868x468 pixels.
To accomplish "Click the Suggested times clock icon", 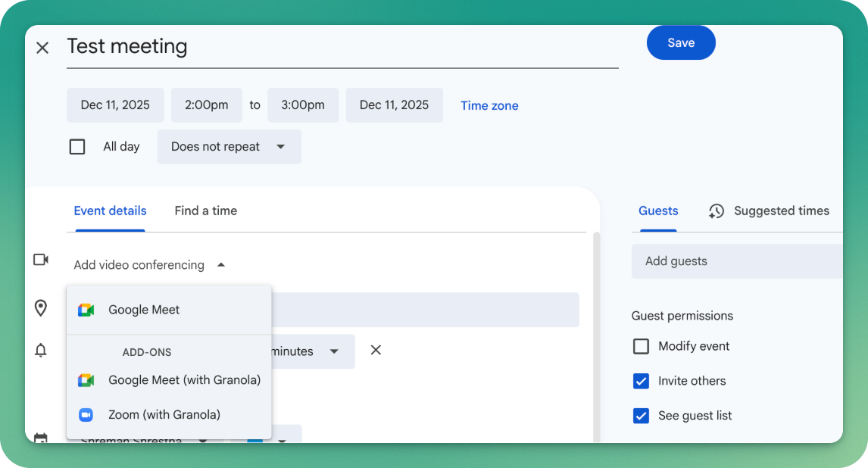I will click(x=717, y=211).
